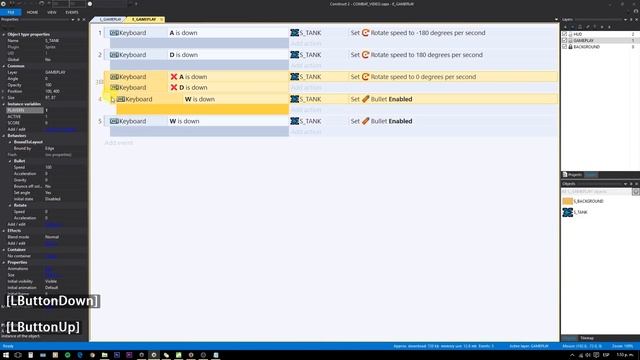
Task: Click Keyboard icon in event 2
Action: pyautogui.click(x=114, y=55)
